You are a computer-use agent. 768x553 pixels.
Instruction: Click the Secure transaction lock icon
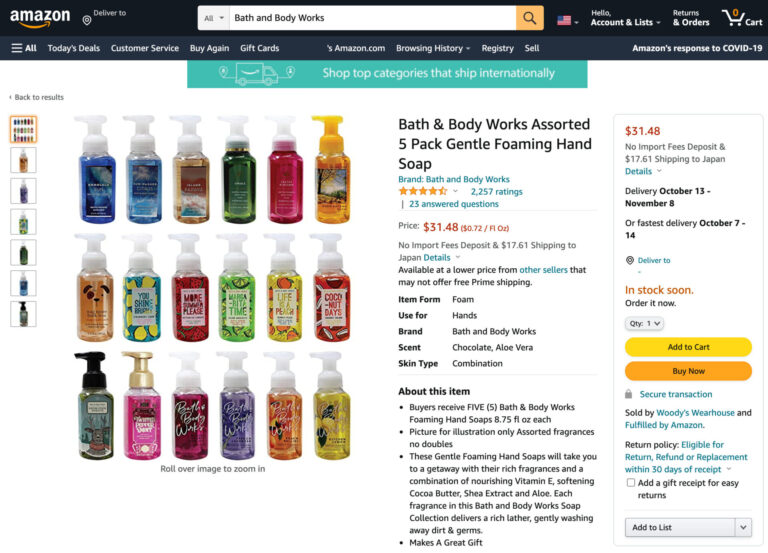coord(629,394)
